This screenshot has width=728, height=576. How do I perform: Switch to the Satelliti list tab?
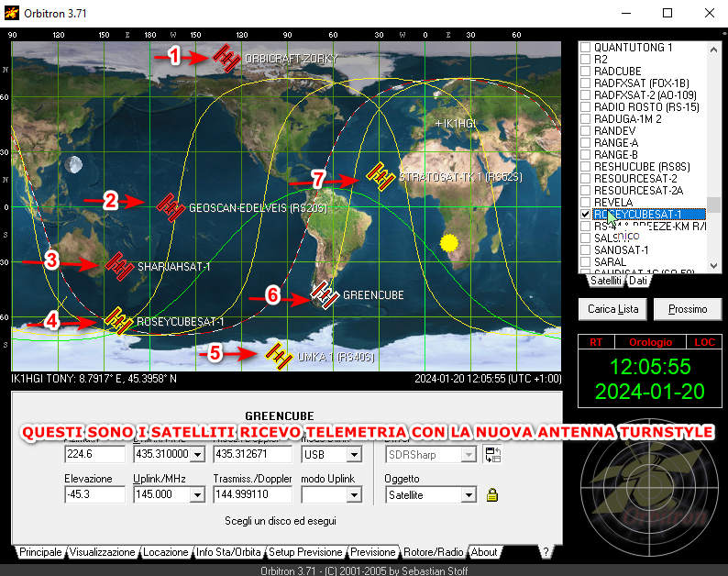(x=605, y=281)
